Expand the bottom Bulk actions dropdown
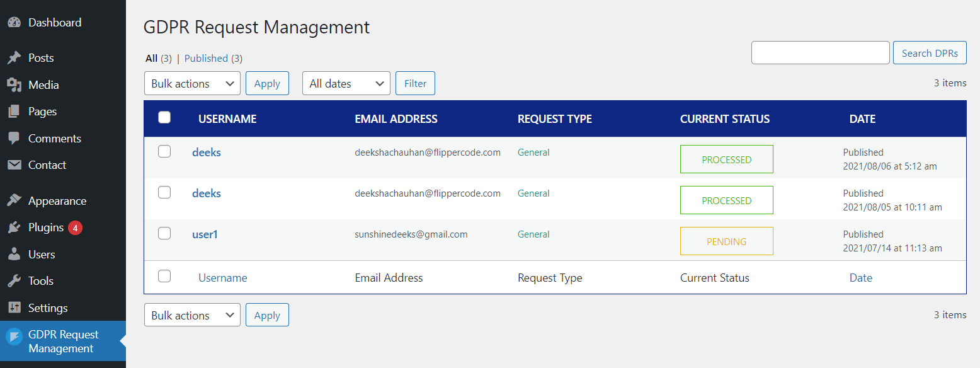 pos(192,314)
